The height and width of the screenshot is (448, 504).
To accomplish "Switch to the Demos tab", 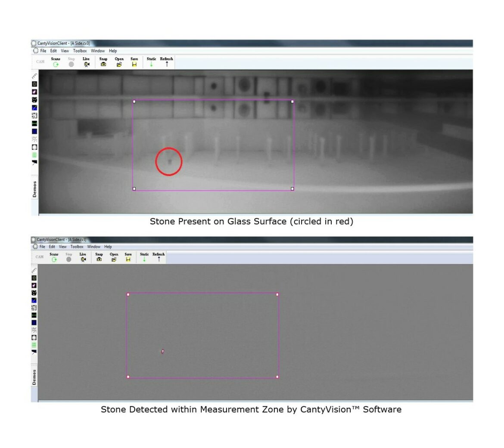I will (x=34, y=189).
